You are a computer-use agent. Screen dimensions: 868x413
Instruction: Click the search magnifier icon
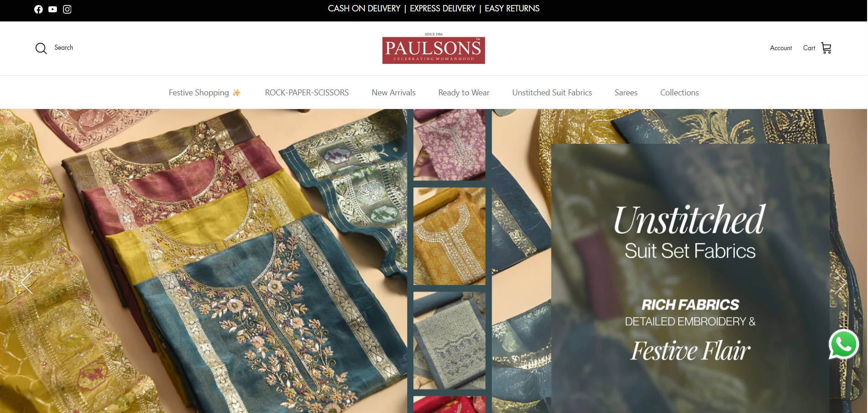pyautogui.click(x=41, y=48)
